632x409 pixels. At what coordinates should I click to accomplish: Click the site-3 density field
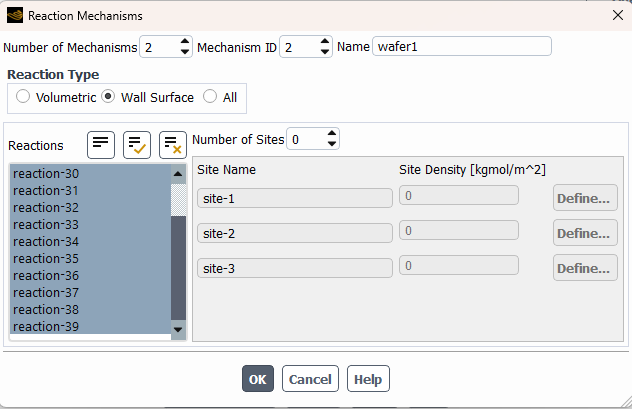coord(459,266)
